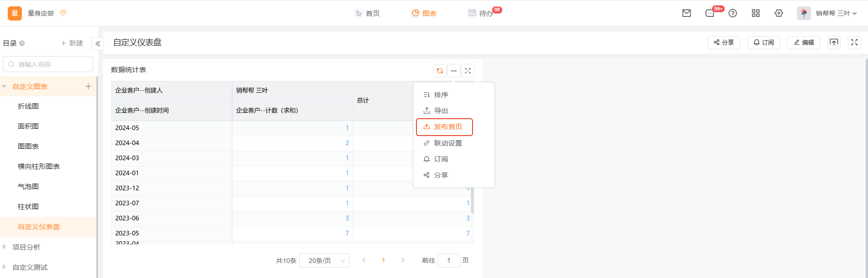Open the mail inbox icon
The image size is (868, 278).
[x=686, y=13]
